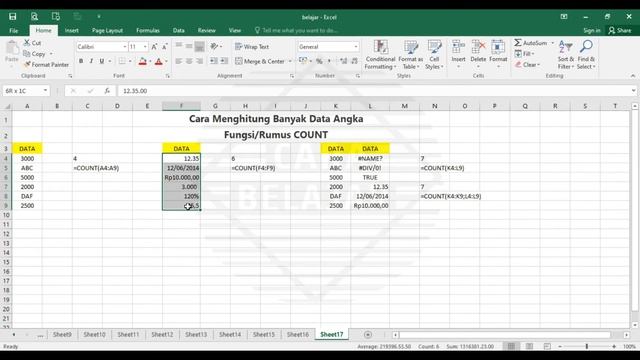Click the zoom slider handle

point(587,346)
